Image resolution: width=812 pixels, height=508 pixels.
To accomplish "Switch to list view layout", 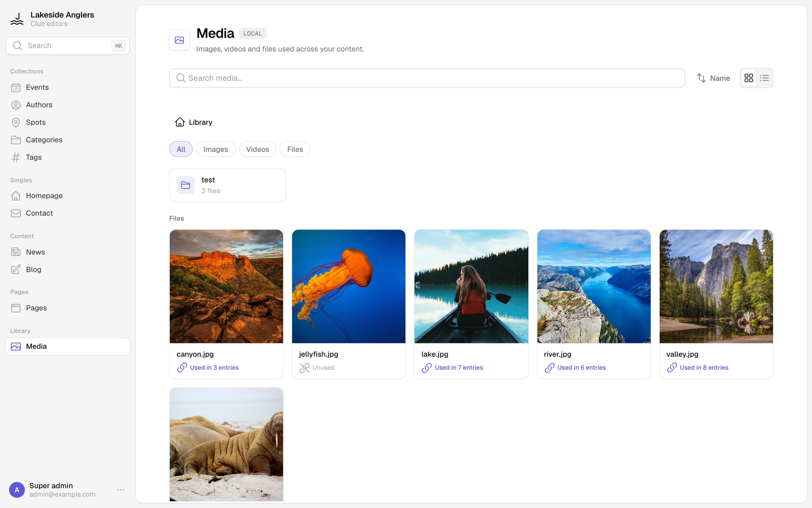I will click(764, 78).
